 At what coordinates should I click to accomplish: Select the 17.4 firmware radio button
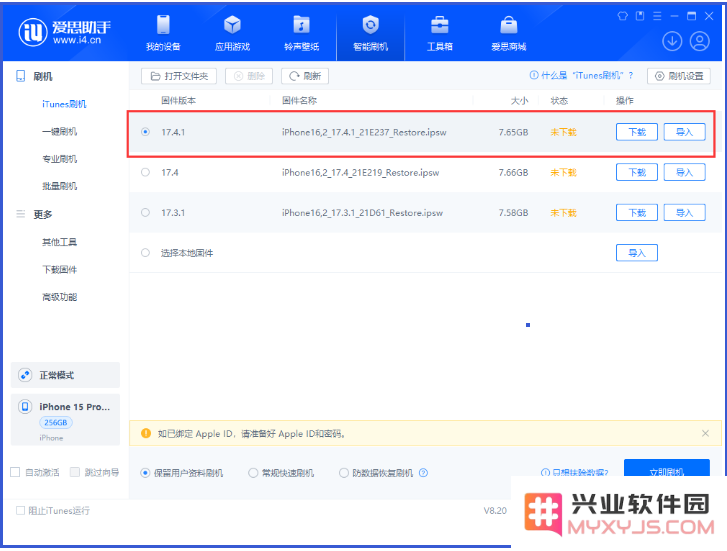(146, 173)
